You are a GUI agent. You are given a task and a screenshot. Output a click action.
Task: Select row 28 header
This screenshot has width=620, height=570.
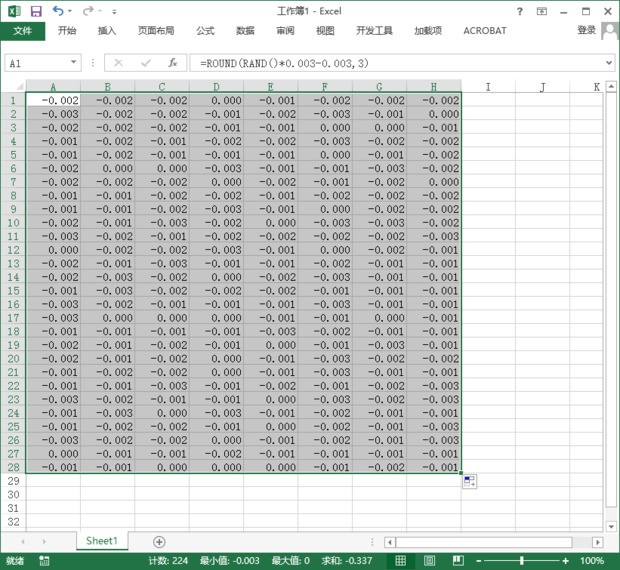point(13,467)
